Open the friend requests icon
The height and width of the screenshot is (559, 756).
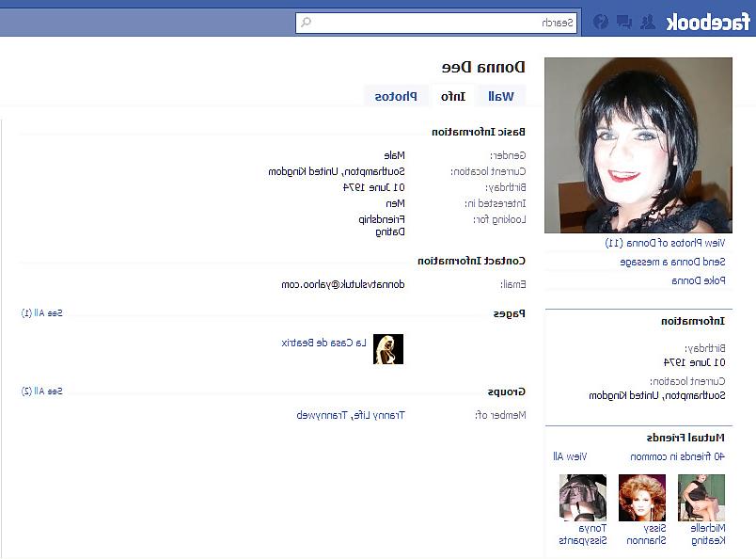[x=648, y=22]
